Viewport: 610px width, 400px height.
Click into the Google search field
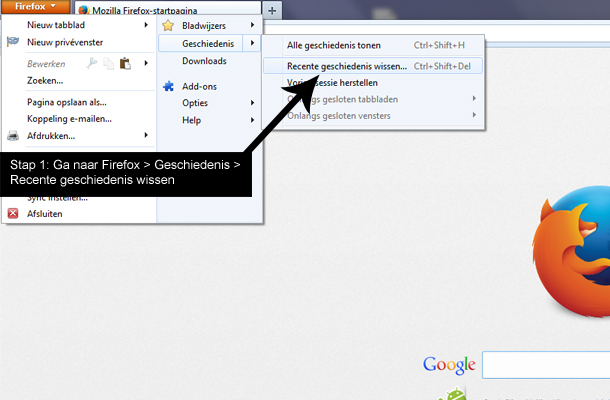click(x=546, y=365)
